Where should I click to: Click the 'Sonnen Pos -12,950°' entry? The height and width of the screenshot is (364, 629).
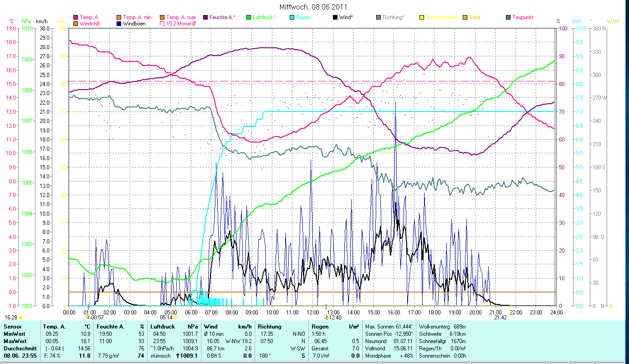click(389, 334)
